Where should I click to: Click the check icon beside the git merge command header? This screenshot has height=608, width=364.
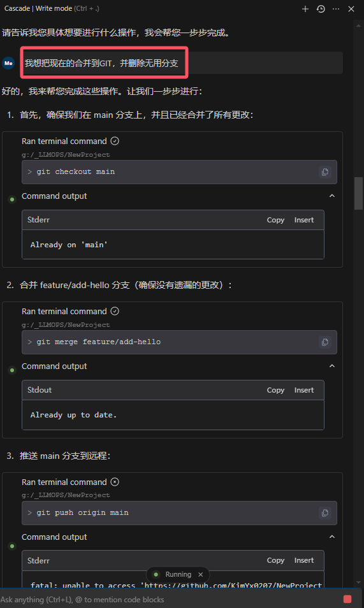coord(115,312)
